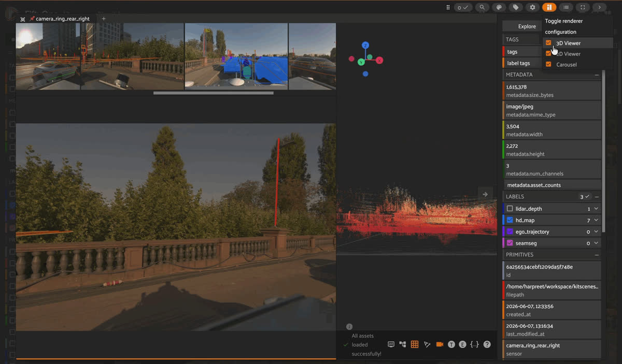Uncheck the 3D Viewer renderer checkbox
The image size is (622, 364).
548,43
